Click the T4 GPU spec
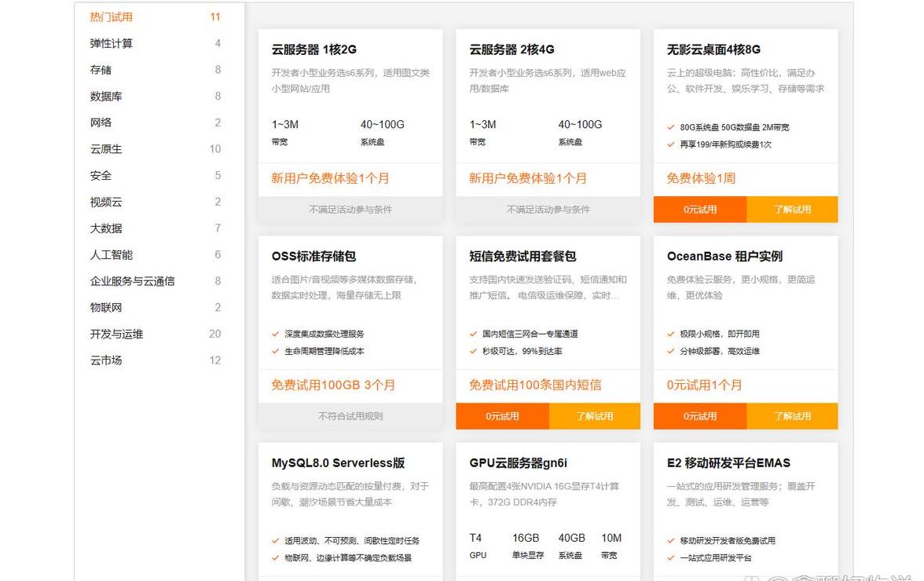 tap(478, 546)
